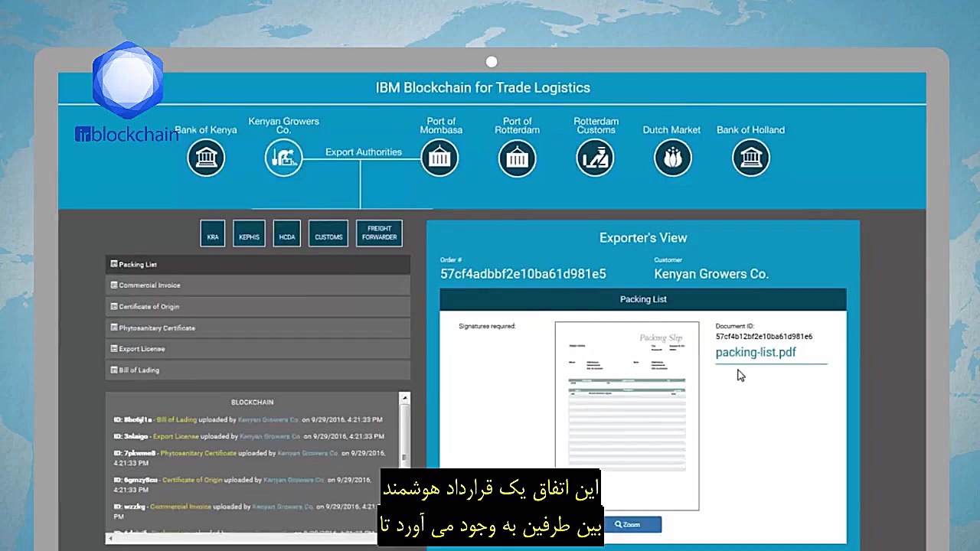Screen dimensions: 980x551
Task: Click the Port of Rotterdam icon
Action: pyautogui.click(x=517, y=158)
